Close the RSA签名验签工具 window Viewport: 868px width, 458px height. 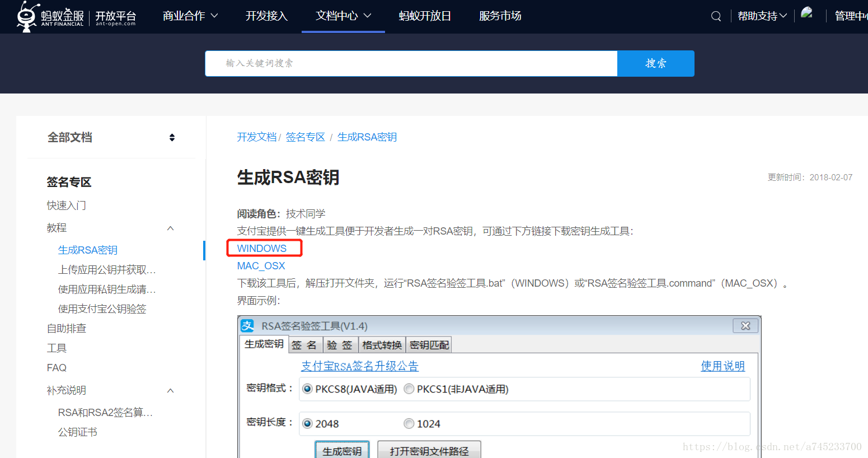745,326
